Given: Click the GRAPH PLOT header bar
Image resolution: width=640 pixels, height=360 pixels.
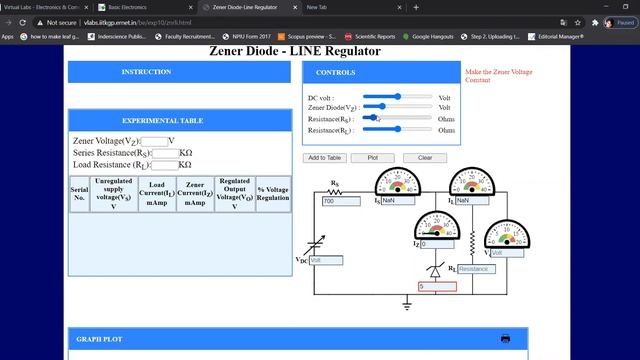Looking at the screenshot, I should [298, 339].
